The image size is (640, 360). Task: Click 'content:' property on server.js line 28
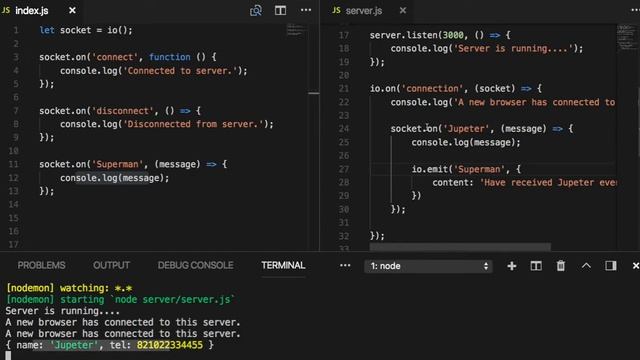point(453,182)
